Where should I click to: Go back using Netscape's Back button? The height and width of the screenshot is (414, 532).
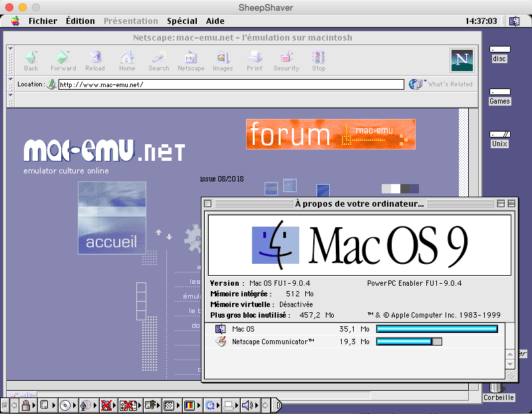tap(31, 61)
